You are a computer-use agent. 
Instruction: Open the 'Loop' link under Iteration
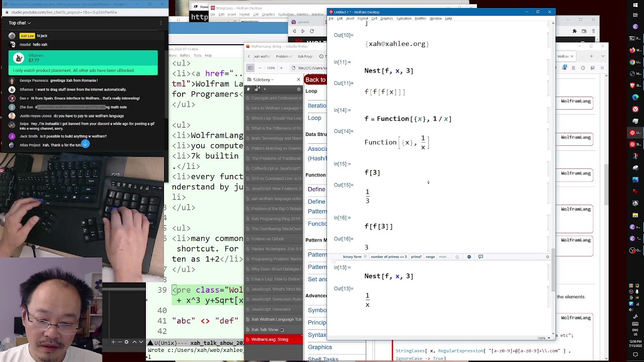[314, 118]
